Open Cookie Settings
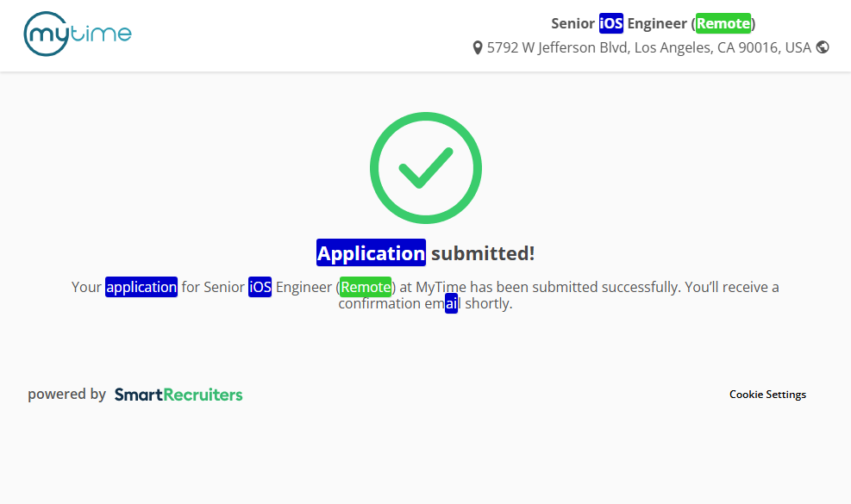The width and height of the screenshot is (851, 504). [x=767, y=395]
